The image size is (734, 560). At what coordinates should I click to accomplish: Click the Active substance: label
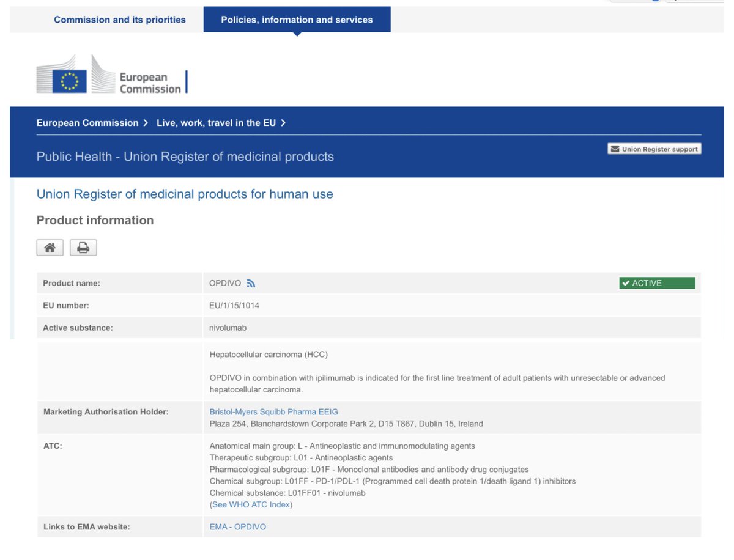click(78, 328)
